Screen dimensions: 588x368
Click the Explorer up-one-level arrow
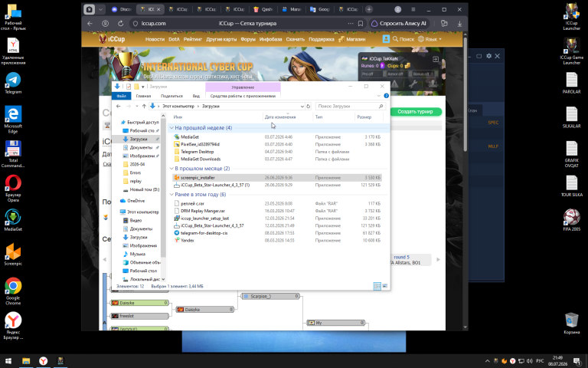(144, 107)
